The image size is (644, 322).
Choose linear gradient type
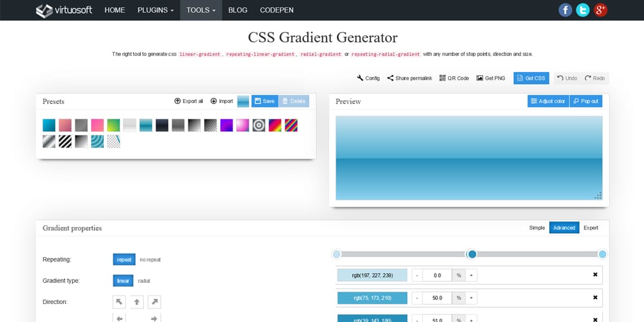(123, 281)
